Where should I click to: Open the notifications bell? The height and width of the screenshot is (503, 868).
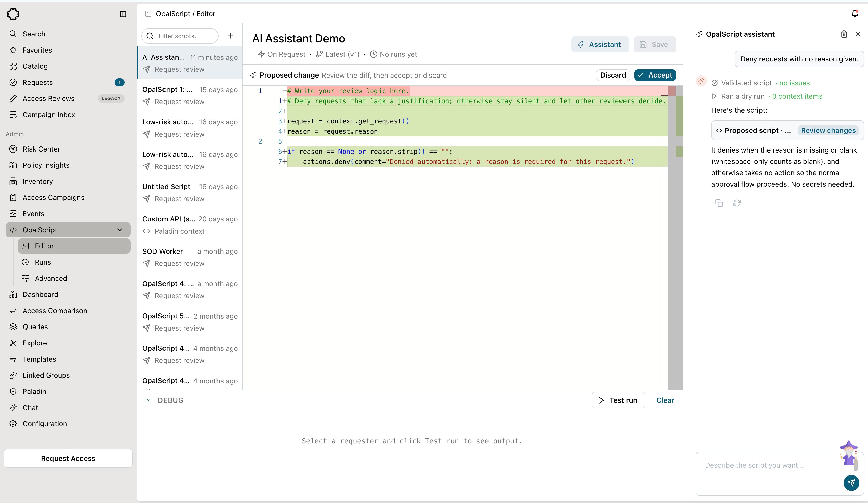[x=855, y=14]
